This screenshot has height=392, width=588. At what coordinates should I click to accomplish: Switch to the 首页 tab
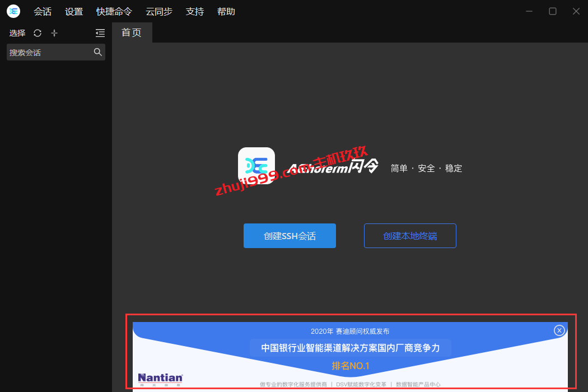(x=132, y=32)
